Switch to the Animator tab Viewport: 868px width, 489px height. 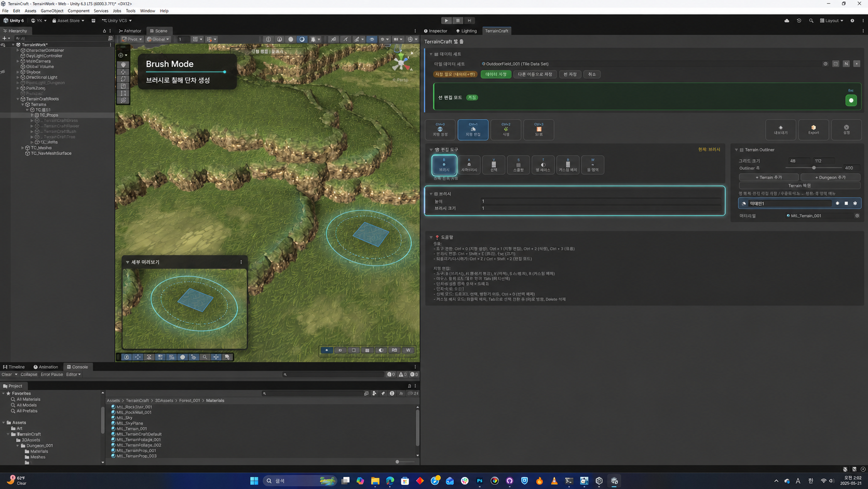point(130,31)
